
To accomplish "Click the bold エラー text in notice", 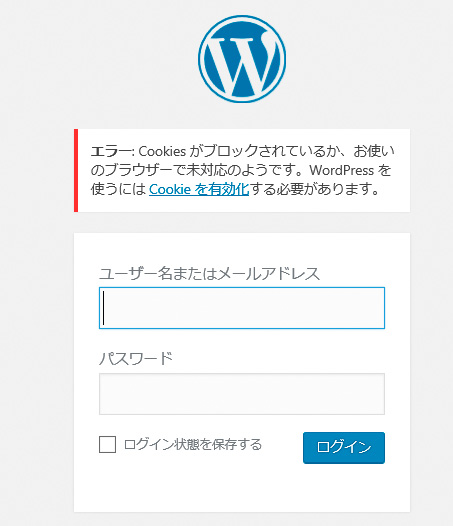I will 112,151.
